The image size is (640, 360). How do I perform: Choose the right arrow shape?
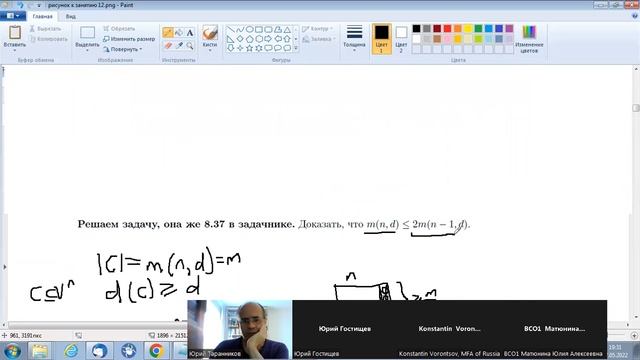click(268, 39)
